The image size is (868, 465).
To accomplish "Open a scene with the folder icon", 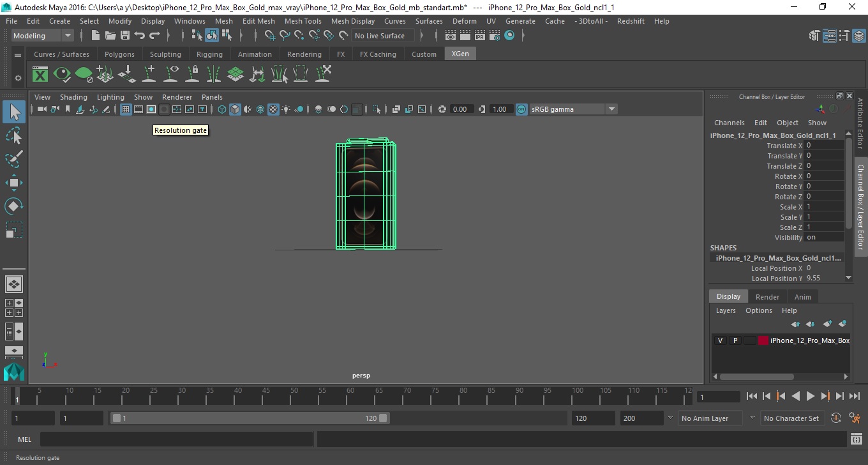I will click(110, 36).
